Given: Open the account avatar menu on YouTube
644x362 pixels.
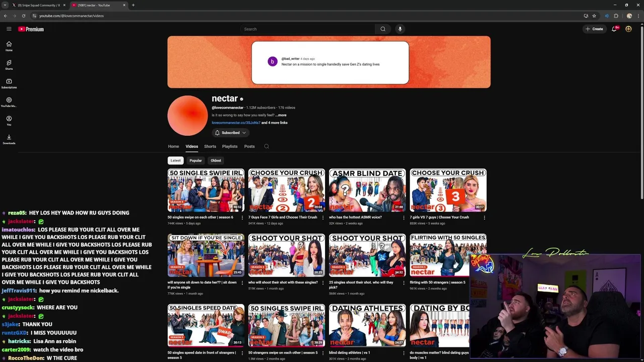Looking at the screenshot, I should (628, 29).
